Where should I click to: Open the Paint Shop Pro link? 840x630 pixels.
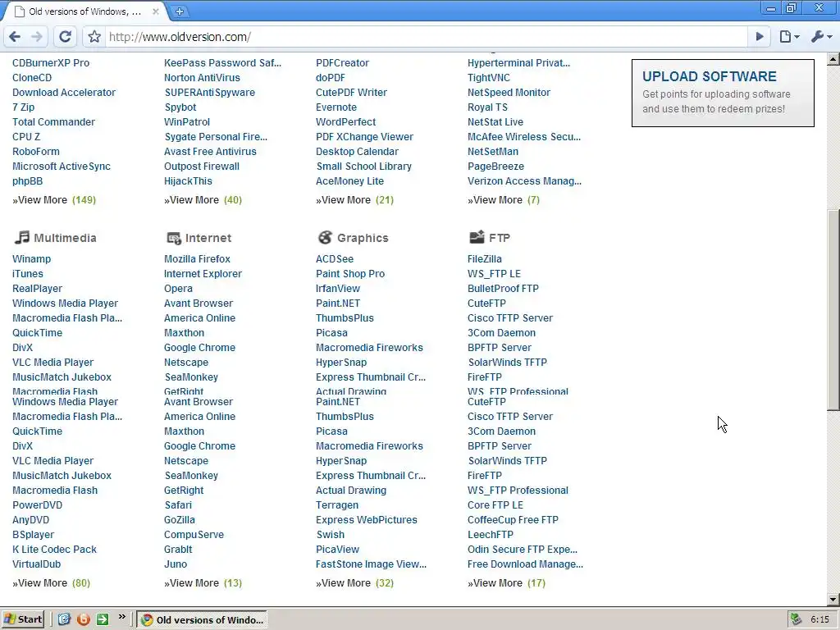pyautogui.click(x=349, y=274)
